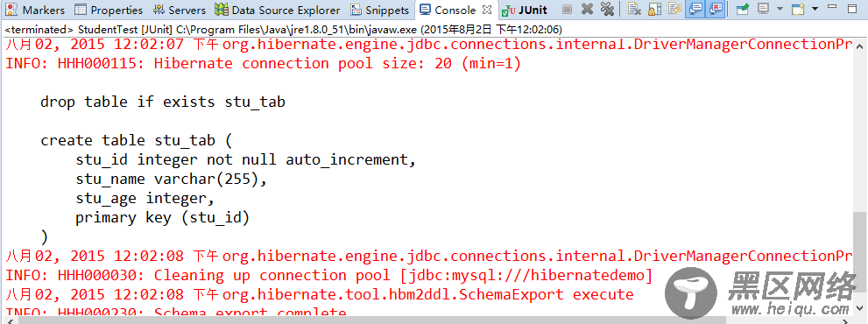868x324 pixels.
Task: Close the Console tab with its X
Action: coord(487,10)
